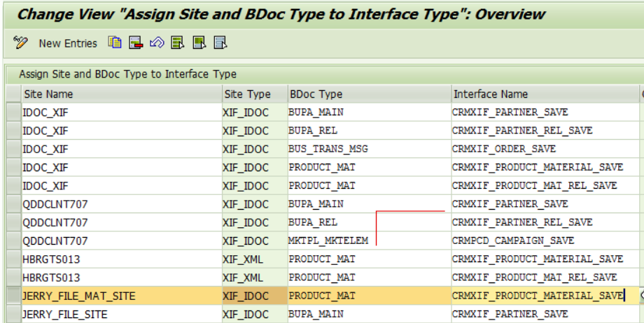This screenshot has height=323, width=644.
Task: Click XIF_XML cell beside CRMXIF_PRODUCT_MATERIAL_SAVE for HBRGTS013
Action: [x=255, y=259]
